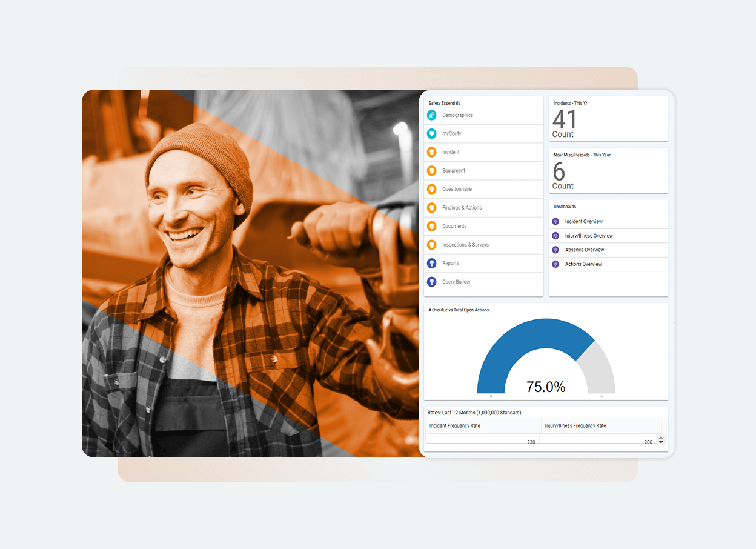The height and width of the screenshot is (549, 756).
Task: Click the Injury/Illness Frequency Rate column header
Action: tap(575, 426)
